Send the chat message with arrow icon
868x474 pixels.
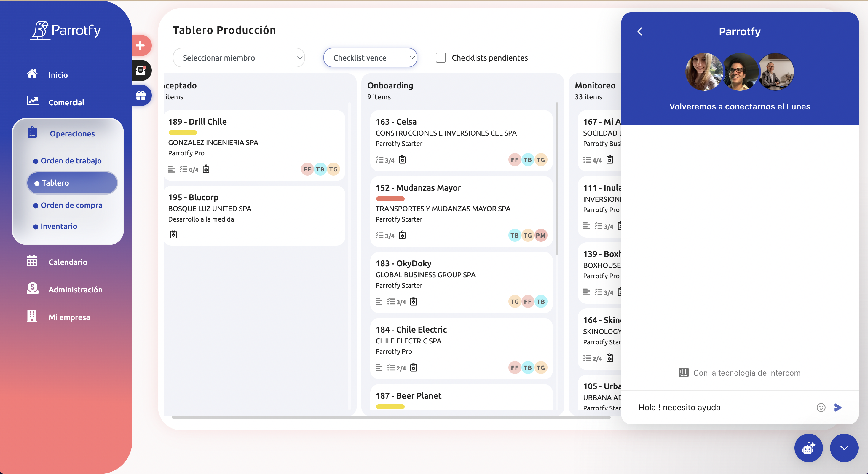[x=838, y=408]
